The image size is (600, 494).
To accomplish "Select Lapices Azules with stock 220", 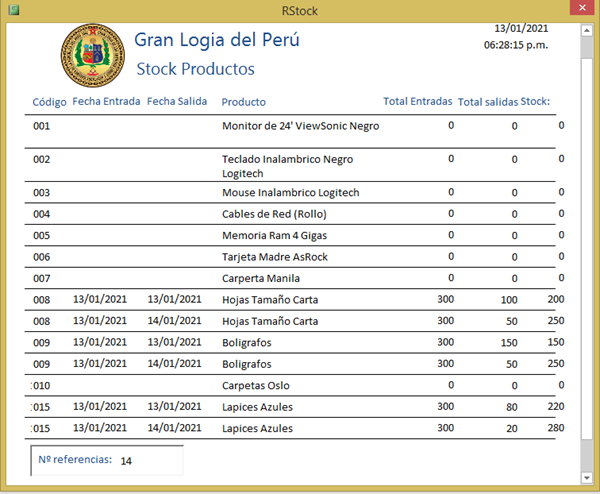I will pos(258,407).
